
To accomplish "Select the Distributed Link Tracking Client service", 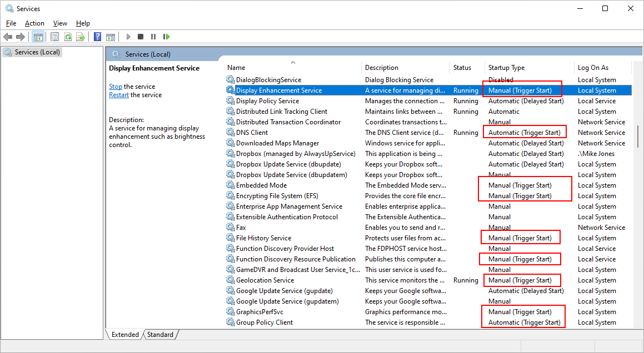I will (x=281, y=111).
